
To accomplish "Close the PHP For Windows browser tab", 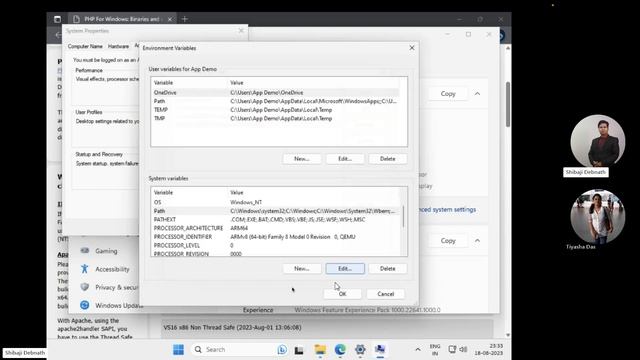I will [170, 19].
